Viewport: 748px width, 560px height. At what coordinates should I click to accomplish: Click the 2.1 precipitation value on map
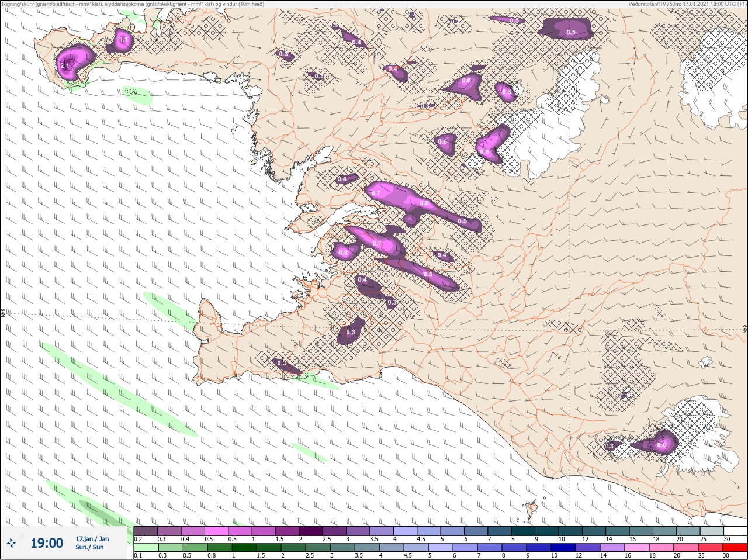click(64, 66)
